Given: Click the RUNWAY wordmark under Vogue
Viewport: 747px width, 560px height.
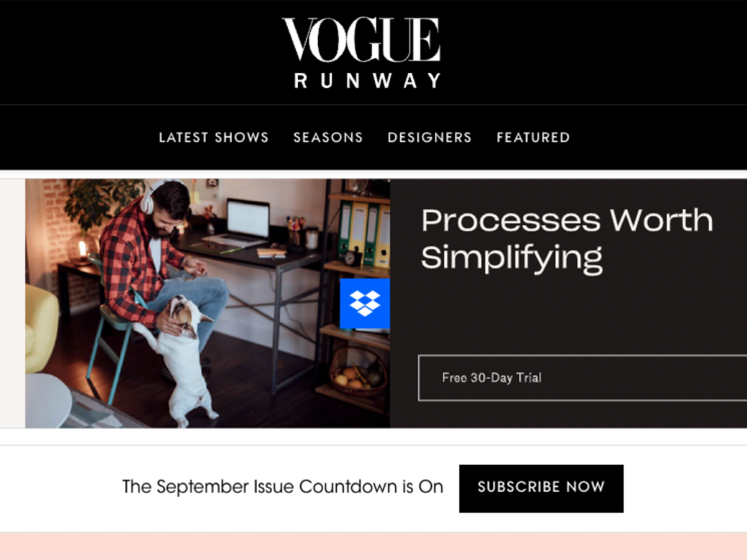Looking at the screenshot, I should pyautogui.click(x=368, y=81).
